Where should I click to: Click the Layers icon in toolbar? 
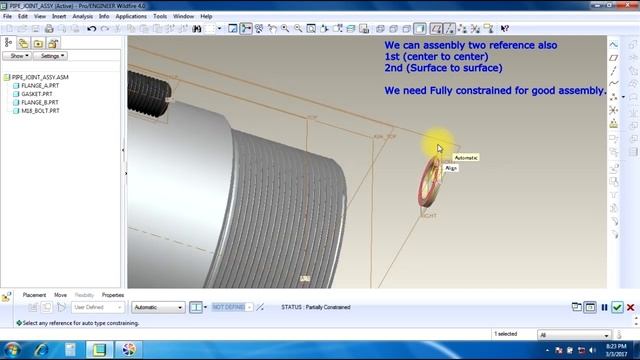pyautogui.click(x=351, y=29)
